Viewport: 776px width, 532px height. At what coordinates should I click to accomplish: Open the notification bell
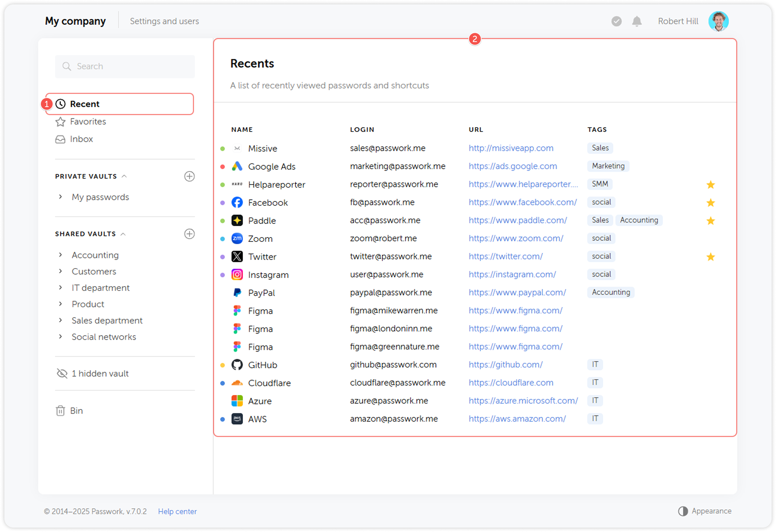coord(637,21)
